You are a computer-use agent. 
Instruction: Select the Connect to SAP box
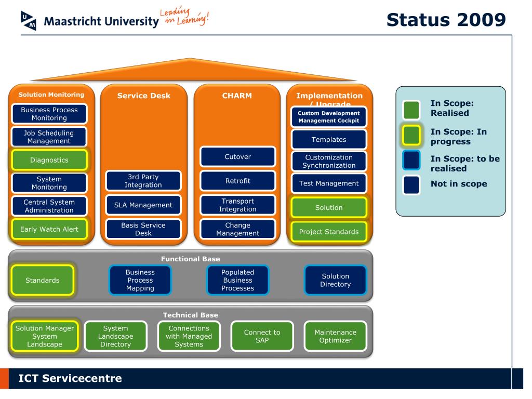point(262,336)
